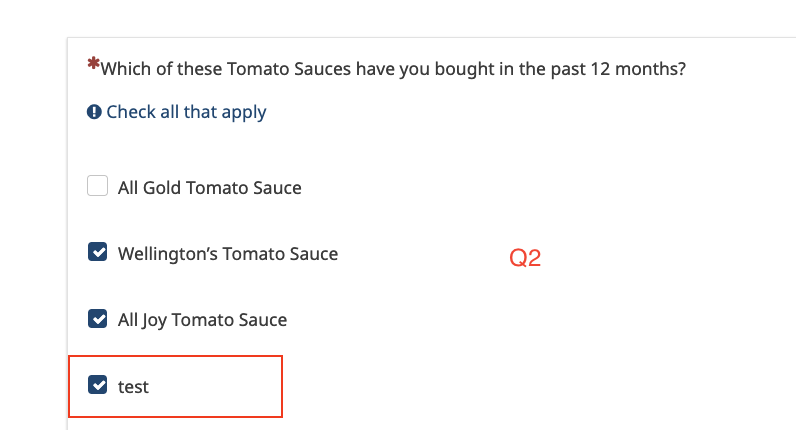Click the 'Check all that apply' hint text

[186, 112]
